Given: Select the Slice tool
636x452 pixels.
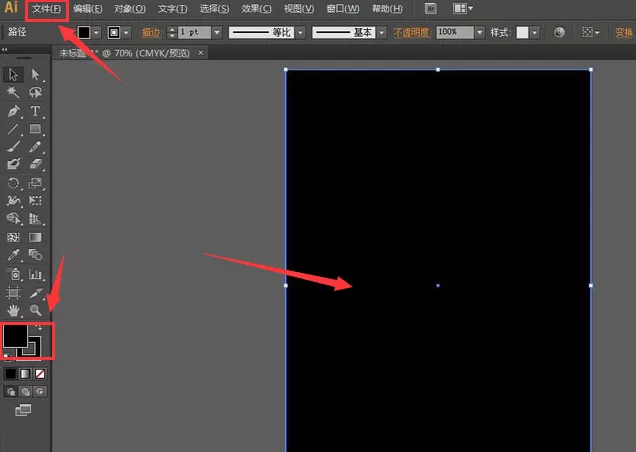Looking at the screenshot, I should point(35,293).
